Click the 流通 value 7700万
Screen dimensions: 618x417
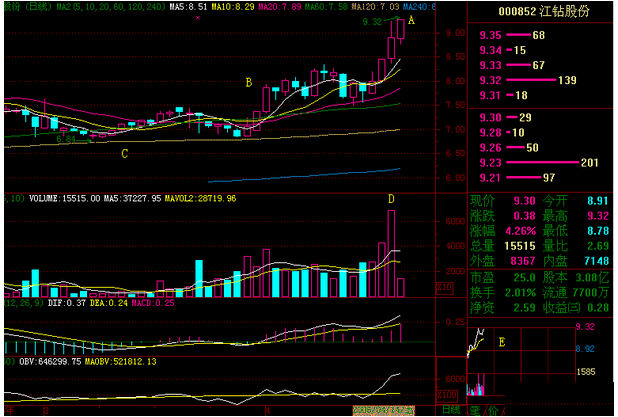point(591,293)
